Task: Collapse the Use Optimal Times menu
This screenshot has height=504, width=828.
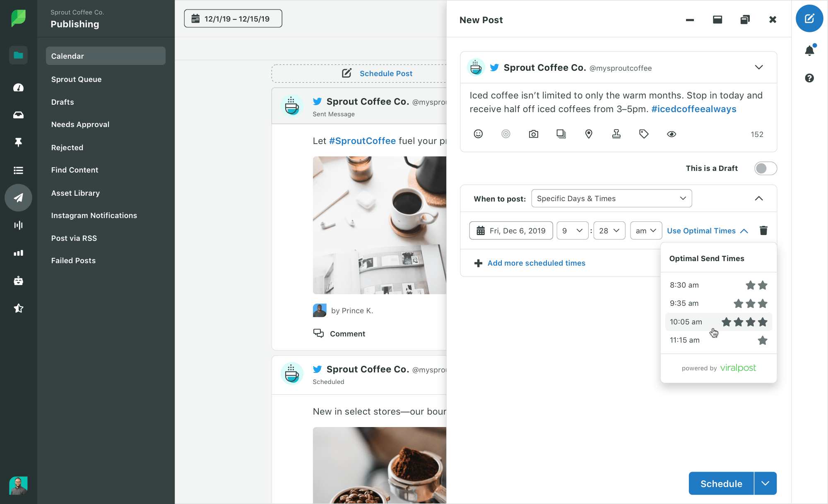Action: [708, 230]
